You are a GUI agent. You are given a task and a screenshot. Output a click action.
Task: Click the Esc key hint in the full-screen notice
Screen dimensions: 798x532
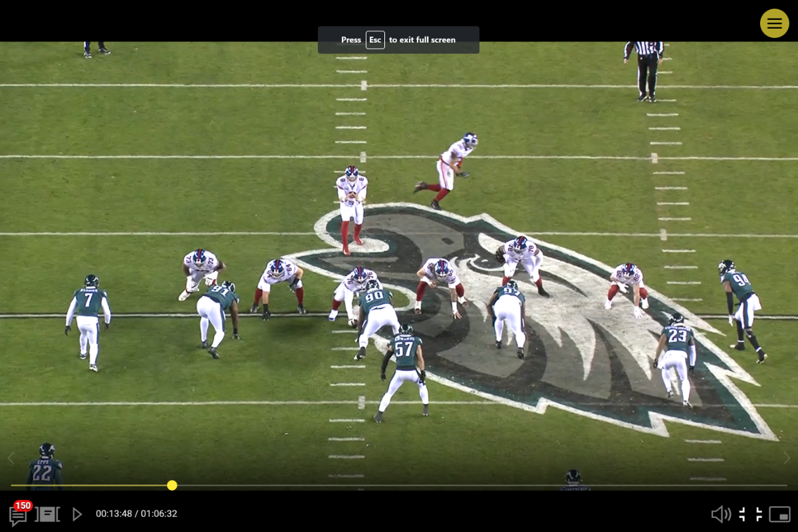point(375,40)
